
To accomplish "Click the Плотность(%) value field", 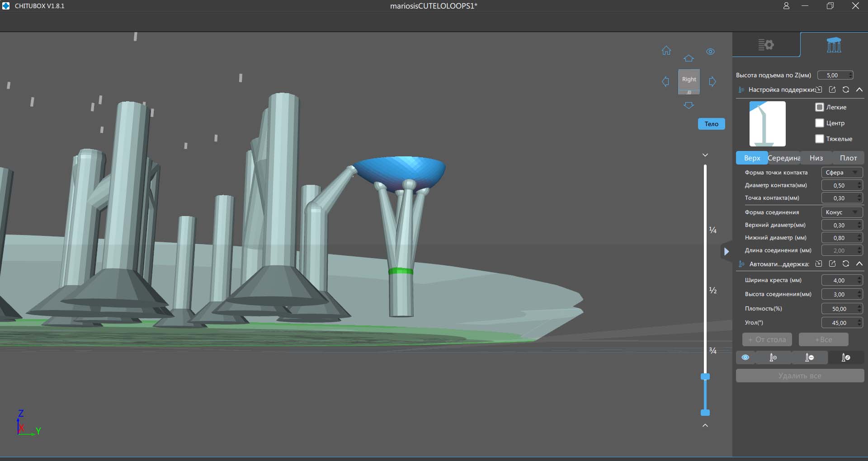I will pos(839,309).
